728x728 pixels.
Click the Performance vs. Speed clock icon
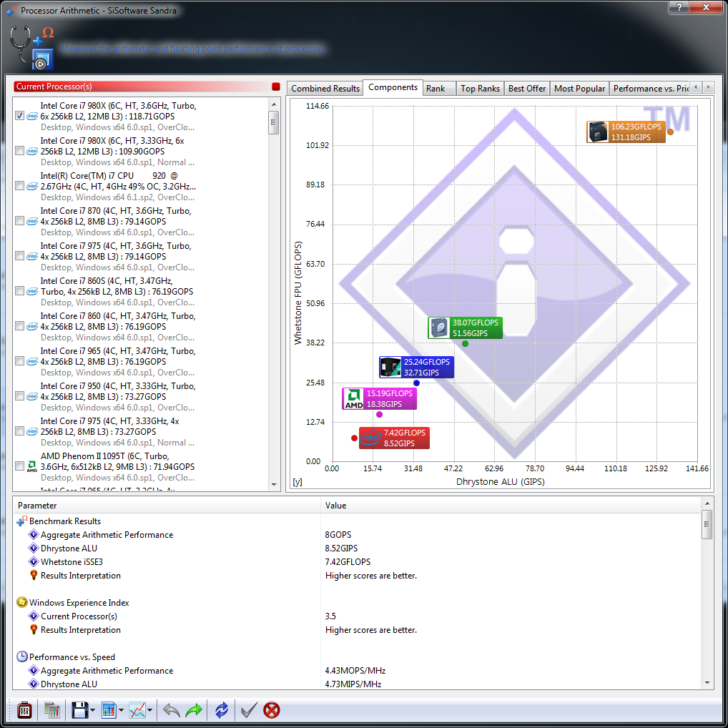22,657
